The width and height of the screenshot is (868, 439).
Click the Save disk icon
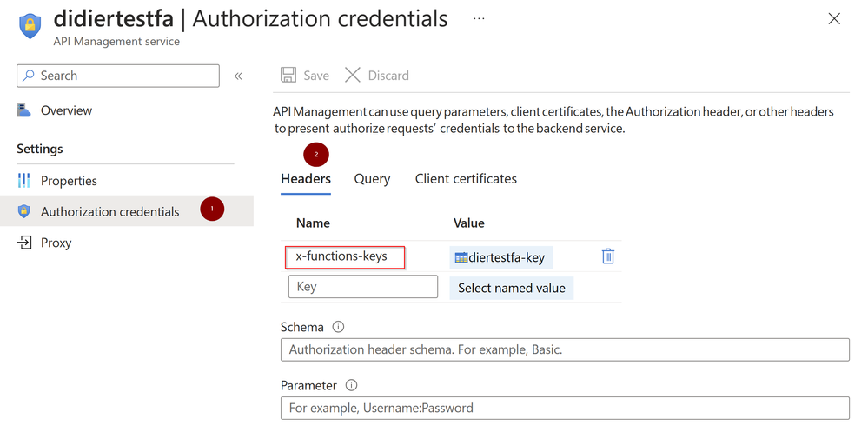[288, 76]
